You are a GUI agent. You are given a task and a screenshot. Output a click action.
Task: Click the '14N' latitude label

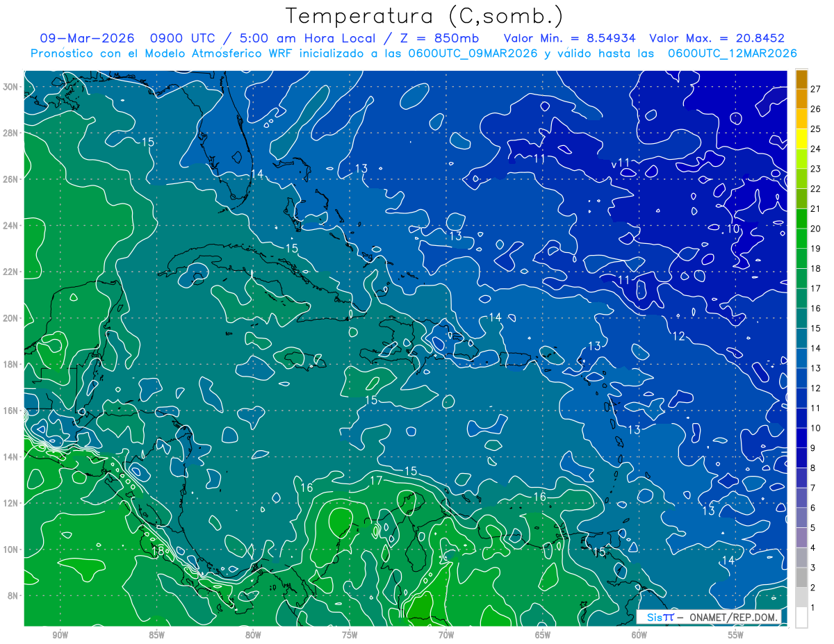12,456
